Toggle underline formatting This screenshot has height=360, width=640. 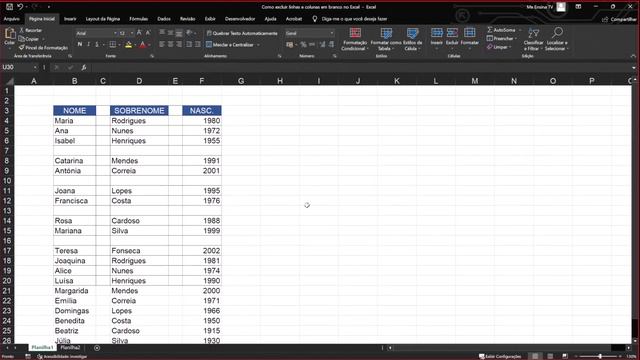click(x=97, y=44)
